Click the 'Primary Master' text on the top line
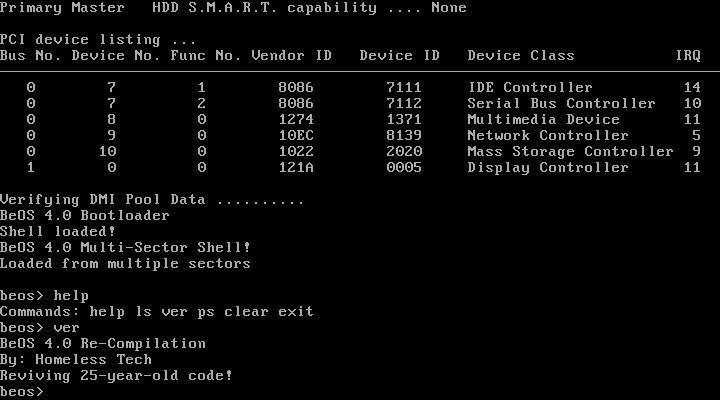This screenshot has height=400, width=720. 62,8
